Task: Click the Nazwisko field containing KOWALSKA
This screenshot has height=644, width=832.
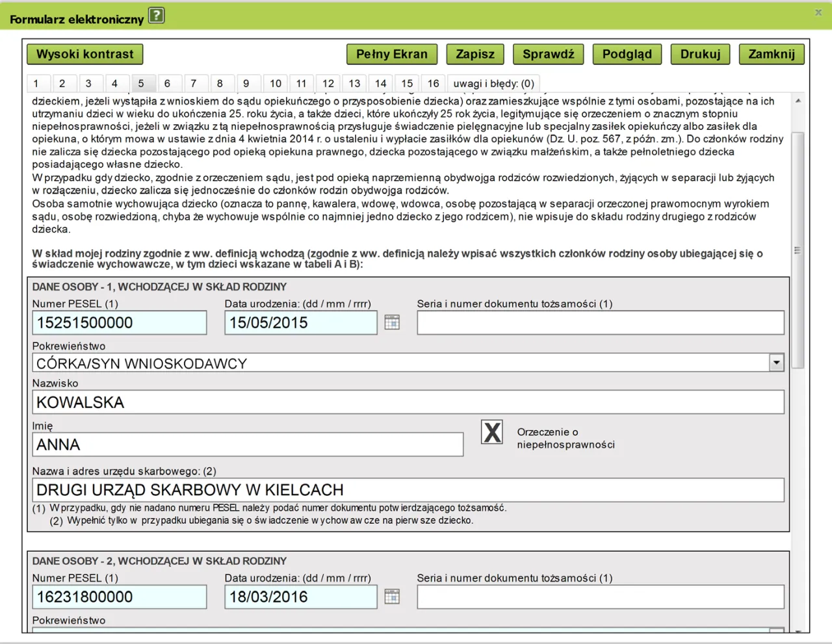Action: 408,402
